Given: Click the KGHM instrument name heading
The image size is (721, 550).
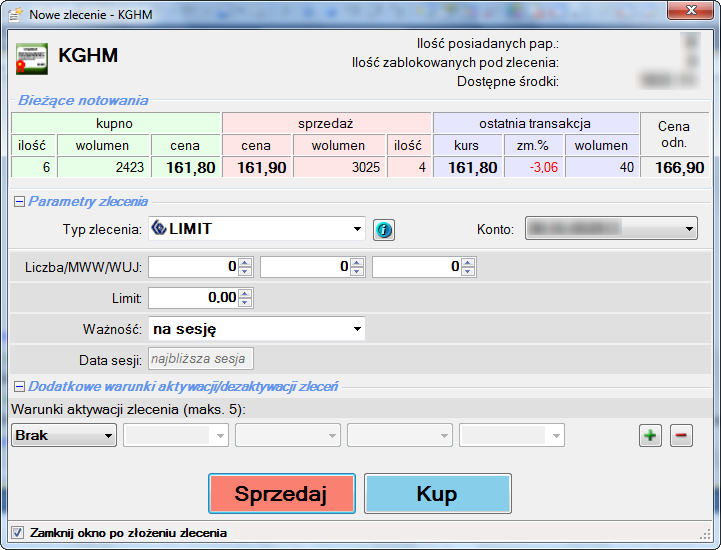Looking at the screenshot, I should coord(88,55).
